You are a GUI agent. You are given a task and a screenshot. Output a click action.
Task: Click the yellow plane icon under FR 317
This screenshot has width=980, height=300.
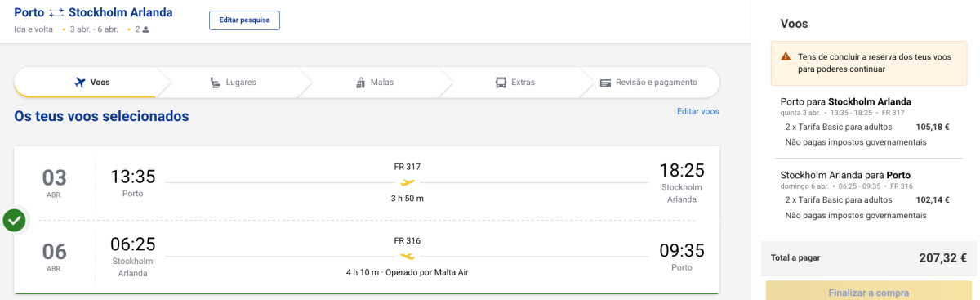click(408, 182)
